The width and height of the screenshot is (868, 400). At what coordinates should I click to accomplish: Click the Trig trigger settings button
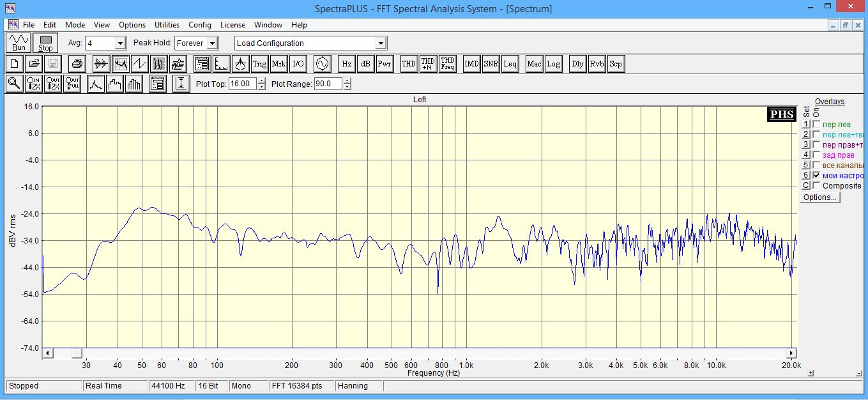point(259,64)
